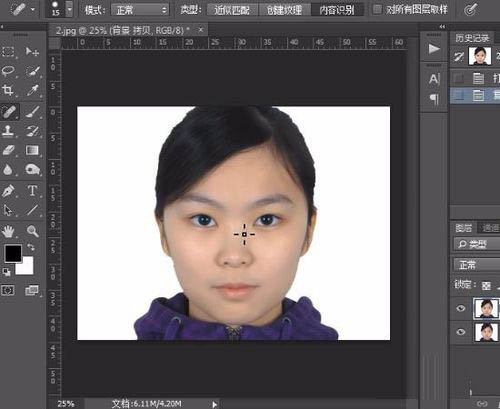Open the 图层 layers tab
Image resolution: width=500 pixels, height=409 pixels.
pos(463,228)
